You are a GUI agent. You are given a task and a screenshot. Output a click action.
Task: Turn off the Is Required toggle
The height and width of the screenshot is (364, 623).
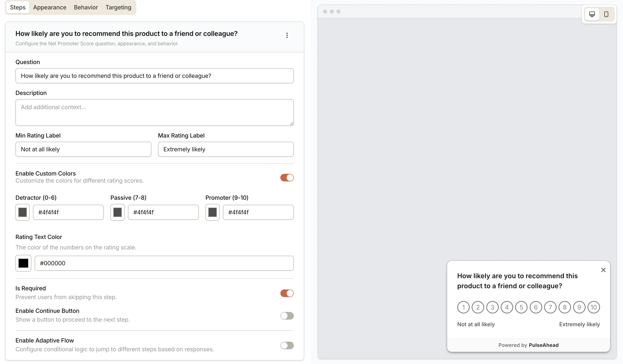pyautogui.click(x=287, y=293)
